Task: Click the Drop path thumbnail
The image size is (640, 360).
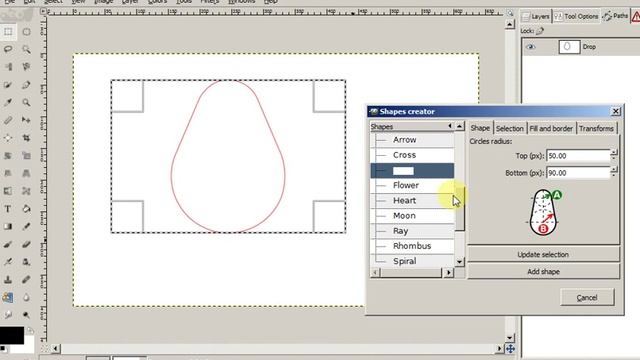Action: click(x=569, y=47)
